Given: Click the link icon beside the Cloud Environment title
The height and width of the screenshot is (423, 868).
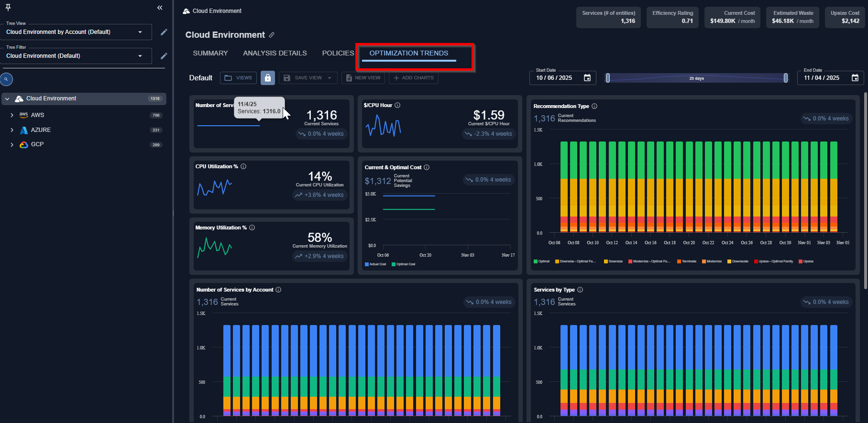Looking at the screenshot, I should pos(272,35).
